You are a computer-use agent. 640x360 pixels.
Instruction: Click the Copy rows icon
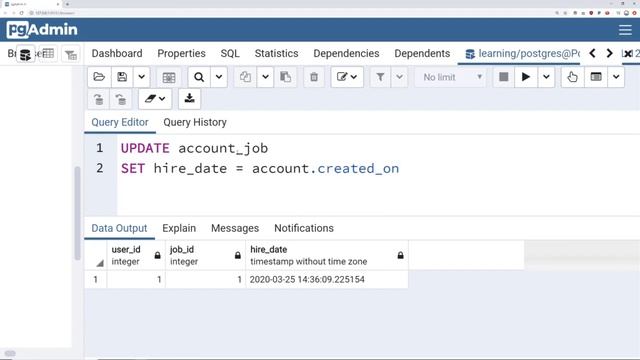(245, 77)
